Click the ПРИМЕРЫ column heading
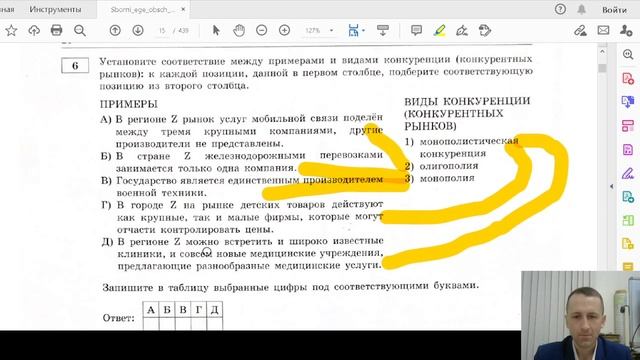 click(x=129, y=104)
